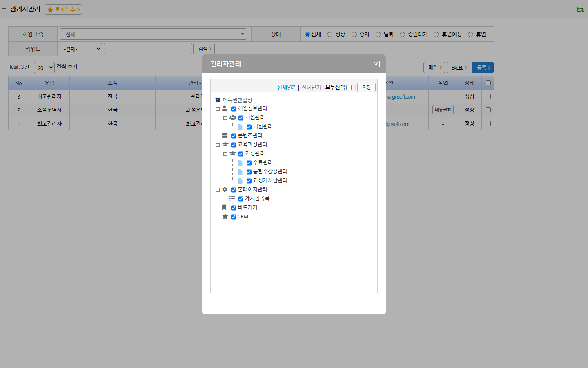Click the 저장 button in dialog
Image resolution: width=588 pixels, height=368 pixels.
(366, 87)
